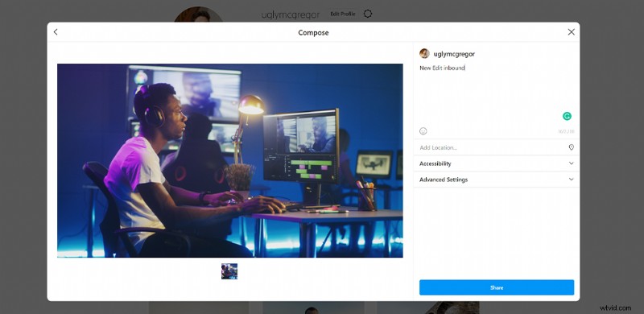Click the Share button
The height and width of the screenshot is (314, 644).
tap(497, 287)
